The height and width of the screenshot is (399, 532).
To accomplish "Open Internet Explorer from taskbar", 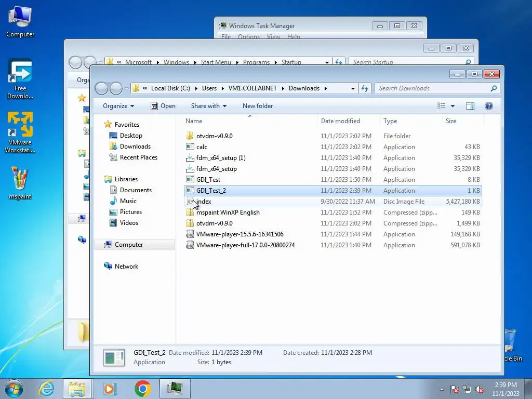I will (46, 389).
